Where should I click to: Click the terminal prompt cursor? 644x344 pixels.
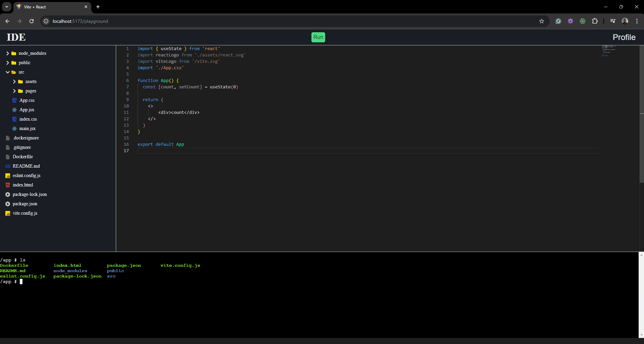(x=21, y=282)
